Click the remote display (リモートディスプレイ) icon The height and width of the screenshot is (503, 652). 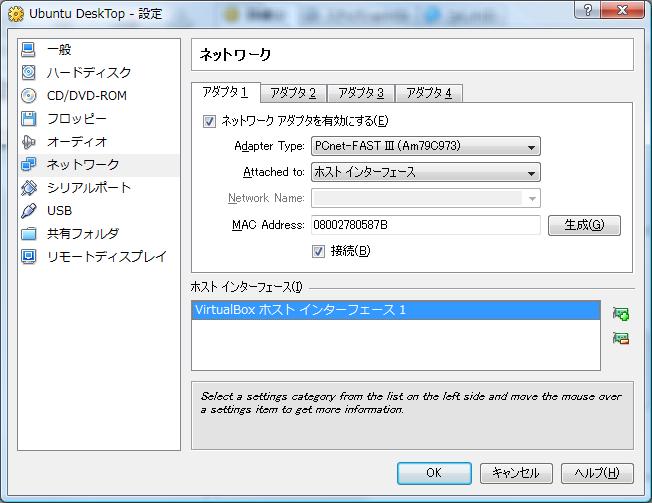coord(28,256)
